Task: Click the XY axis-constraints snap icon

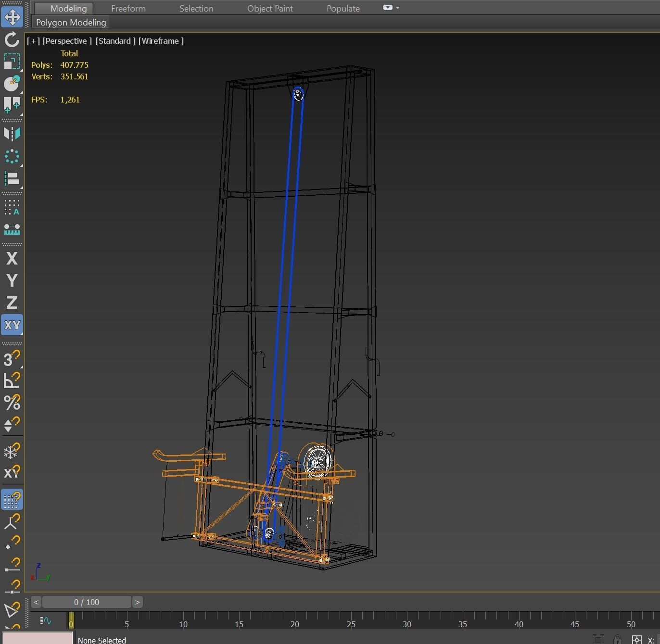Action: pyautogui.click(x=12, y=472)
